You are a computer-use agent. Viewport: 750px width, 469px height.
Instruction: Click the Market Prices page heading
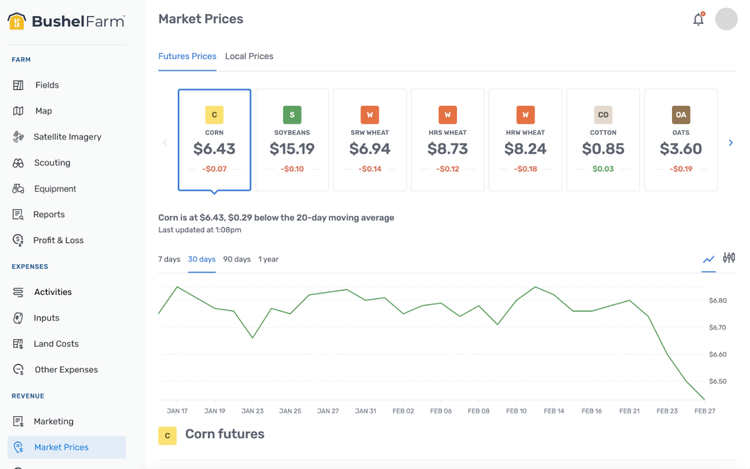click(201, 19)
